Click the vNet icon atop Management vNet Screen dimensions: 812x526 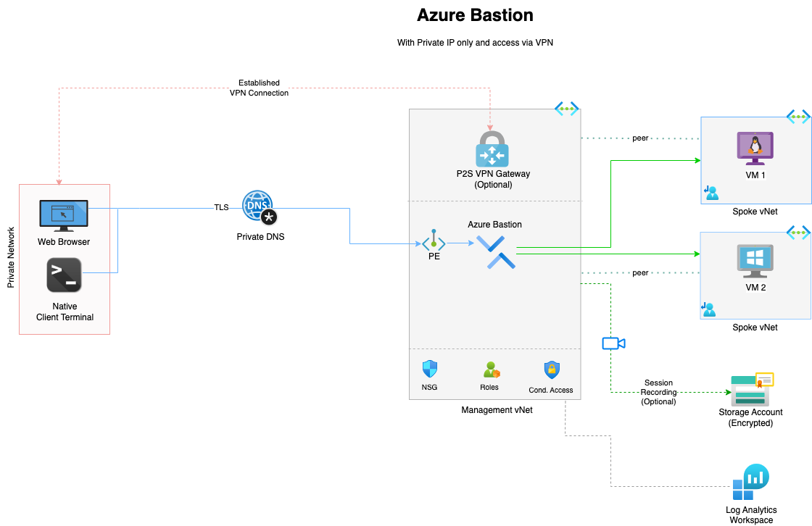coord(567,109)
